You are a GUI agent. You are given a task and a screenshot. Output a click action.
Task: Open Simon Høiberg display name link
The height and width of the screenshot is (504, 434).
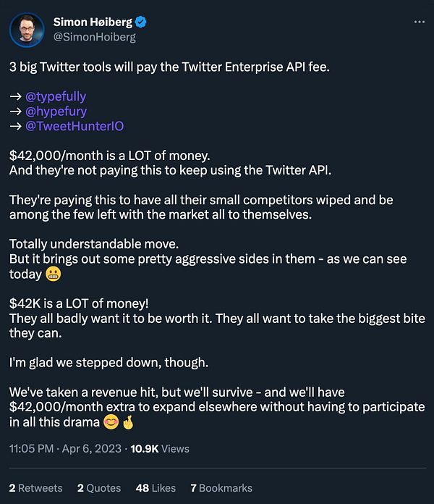pyautogui.click(x=93, y=22)
